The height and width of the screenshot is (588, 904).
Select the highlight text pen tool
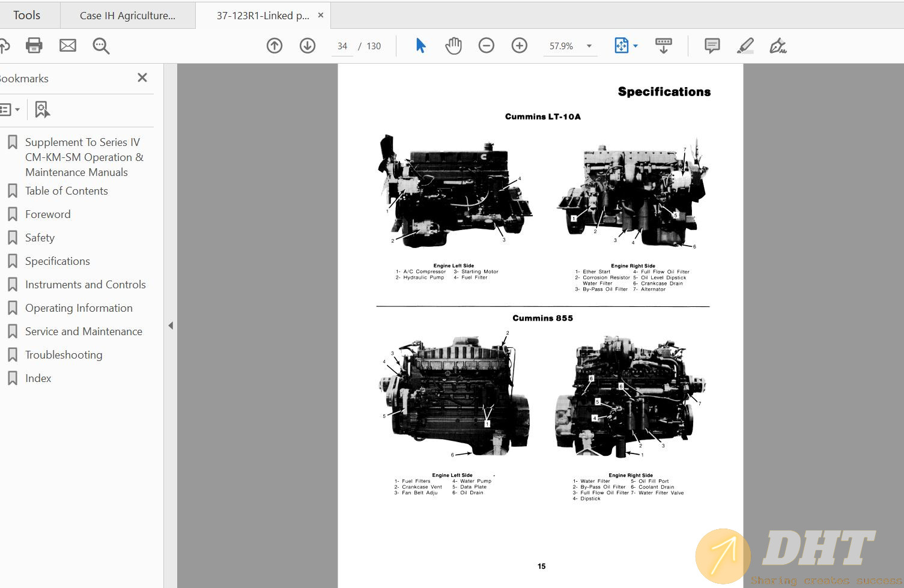tap(745, 46)
